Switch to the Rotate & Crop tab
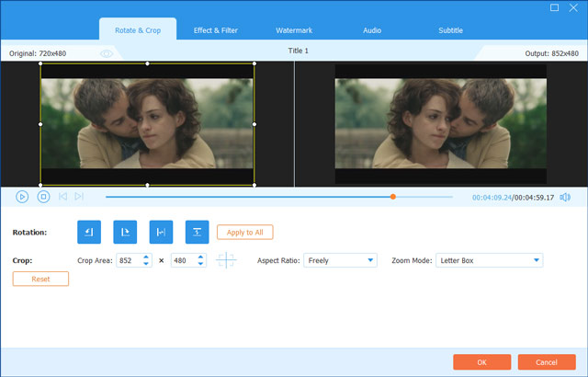Image resolution: width=588 pixels, height=377 pixels. 138,30
